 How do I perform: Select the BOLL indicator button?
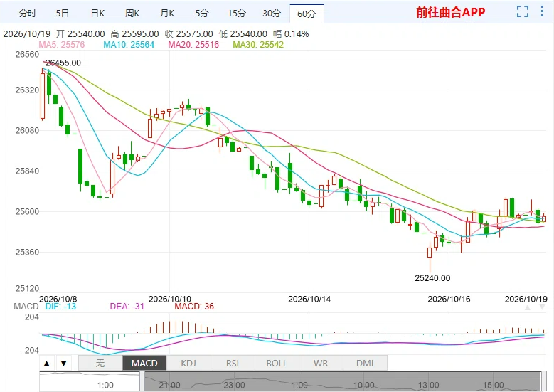coord(277,363)
